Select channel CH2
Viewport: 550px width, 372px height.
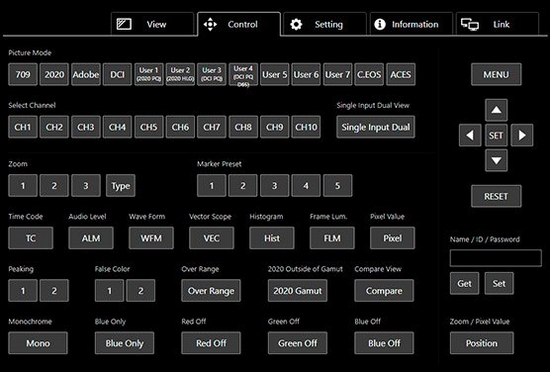tap(54, 127)
